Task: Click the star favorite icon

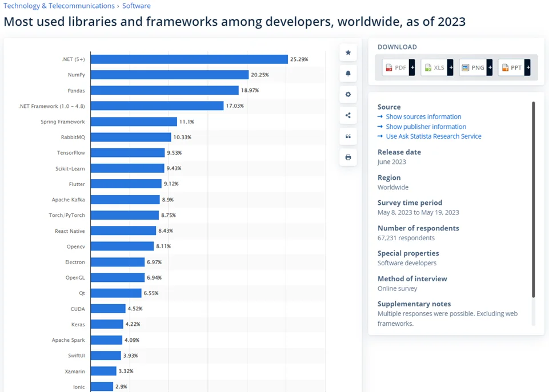Action: pyautogui.click(x=348, y=52)
